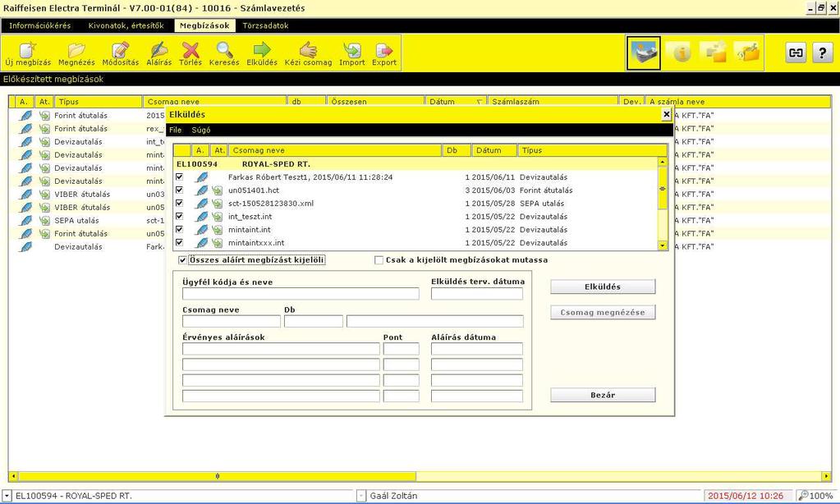Click the Csomag megnézése button
840x504 pixels.
(603, 313)
